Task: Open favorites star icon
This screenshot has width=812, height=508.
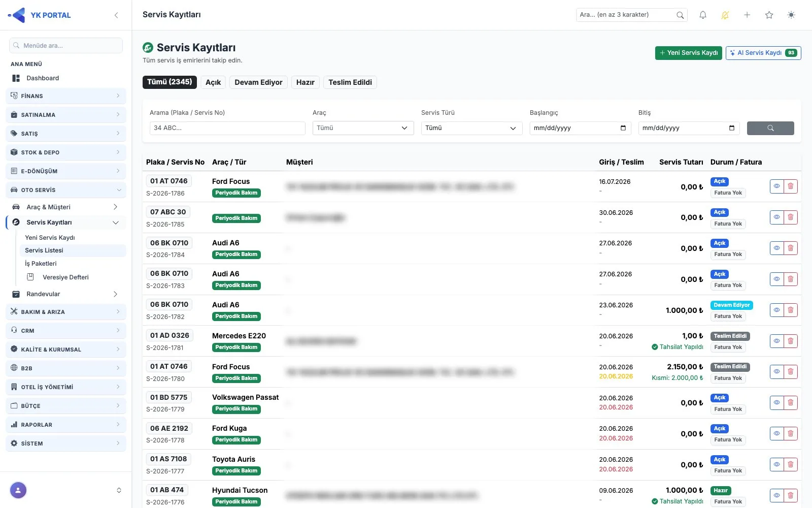Action: 769,15
